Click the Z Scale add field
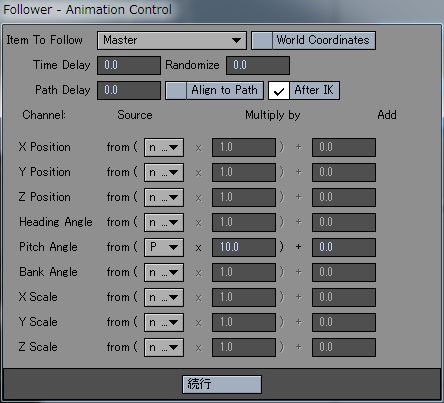This screenshot has width=444, height=403. coord(344,347)
